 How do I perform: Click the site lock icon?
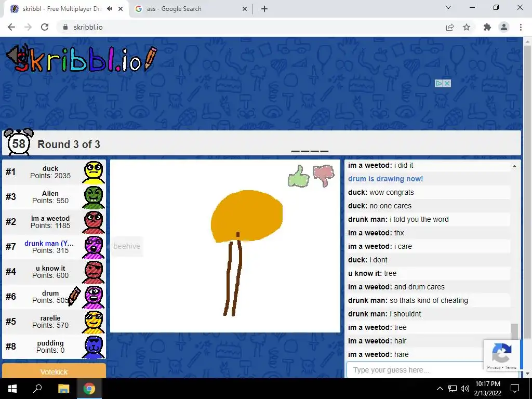click(x=65, y=27)
